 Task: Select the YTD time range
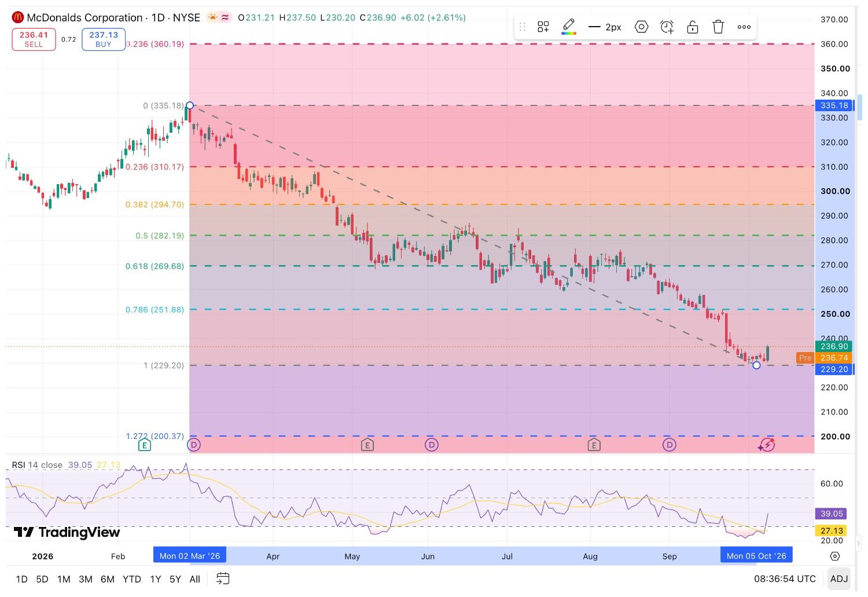[132, 579]
